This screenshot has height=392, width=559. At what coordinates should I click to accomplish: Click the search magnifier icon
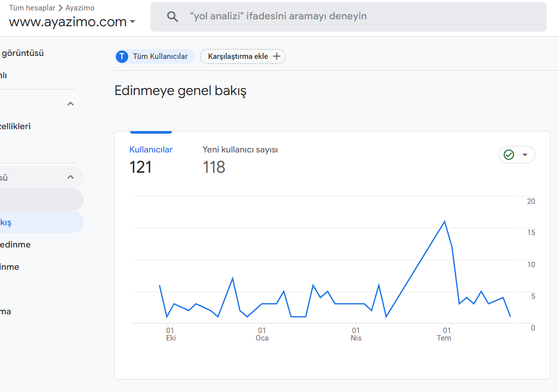pyautogui.click(x=172, y=16)
